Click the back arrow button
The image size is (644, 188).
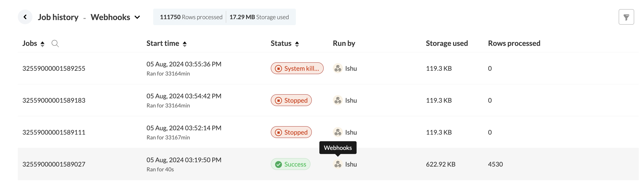pyautogui.click(x=25, y=17)
